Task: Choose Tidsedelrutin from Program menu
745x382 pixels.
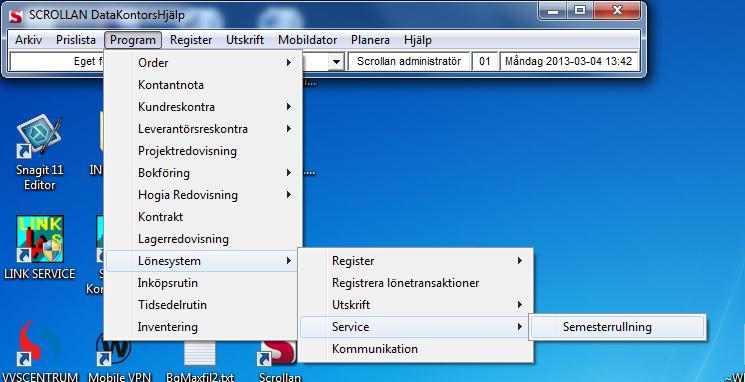Action: [203, 305]
